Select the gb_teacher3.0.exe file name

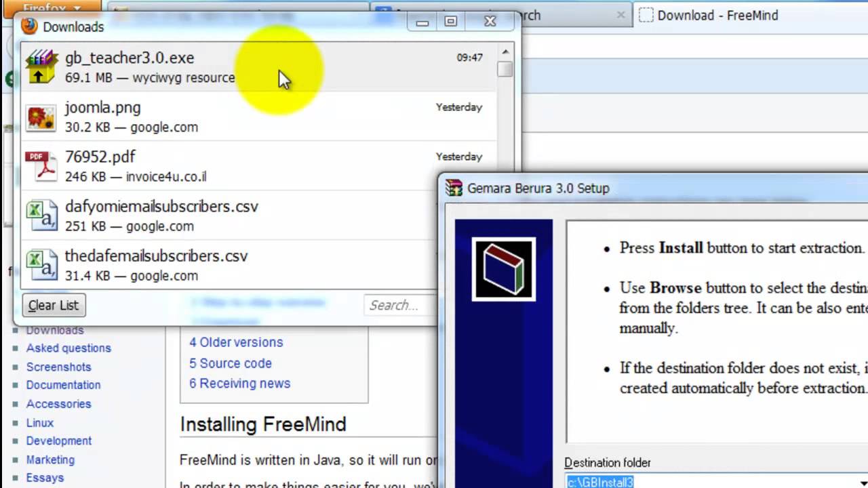click(x=130, y=58)
